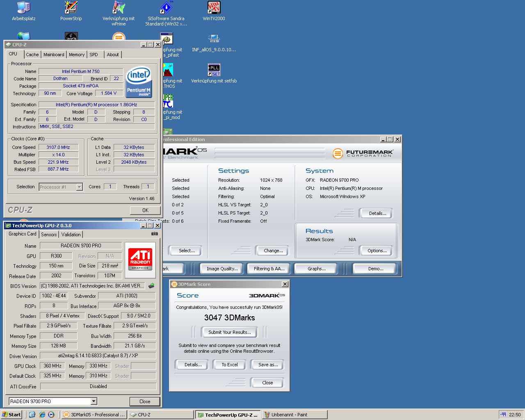525x420 pixels.
Task: Open Graphs... in 3DMark05
Action: tap(316, 269)
